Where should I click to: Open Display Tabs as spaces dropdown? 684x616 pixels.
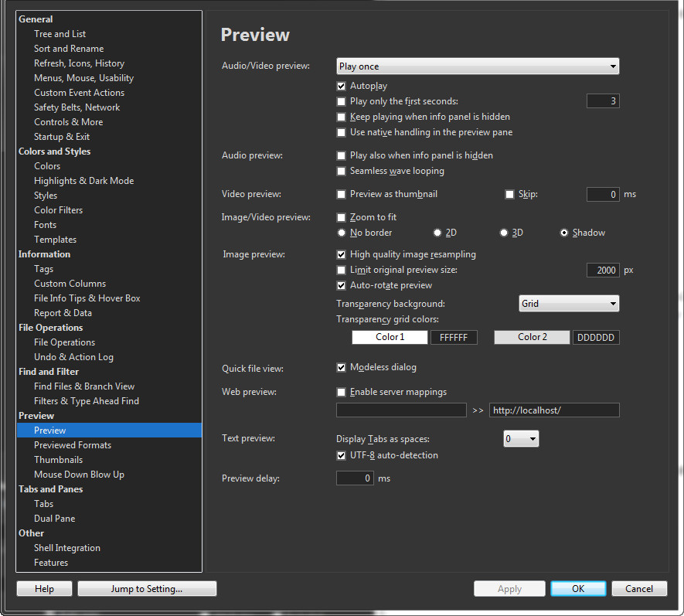[x=520, y=439]
